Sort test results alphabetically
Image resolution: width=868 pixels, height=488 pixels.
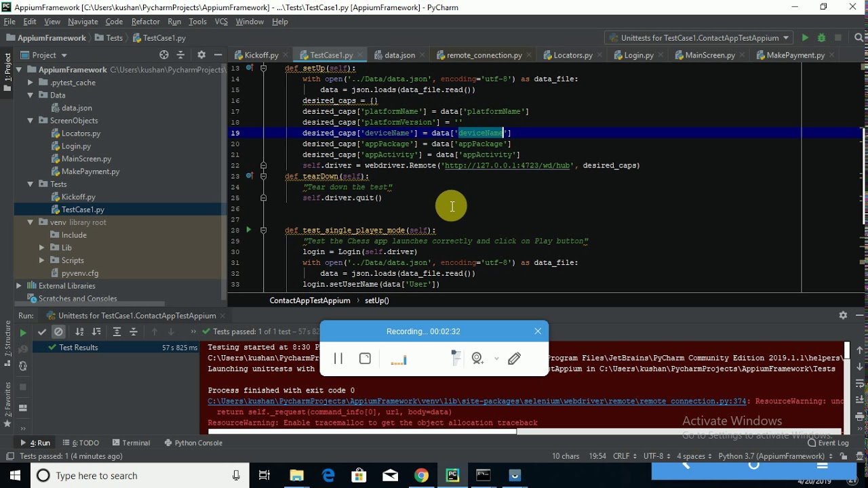[79, 332]
